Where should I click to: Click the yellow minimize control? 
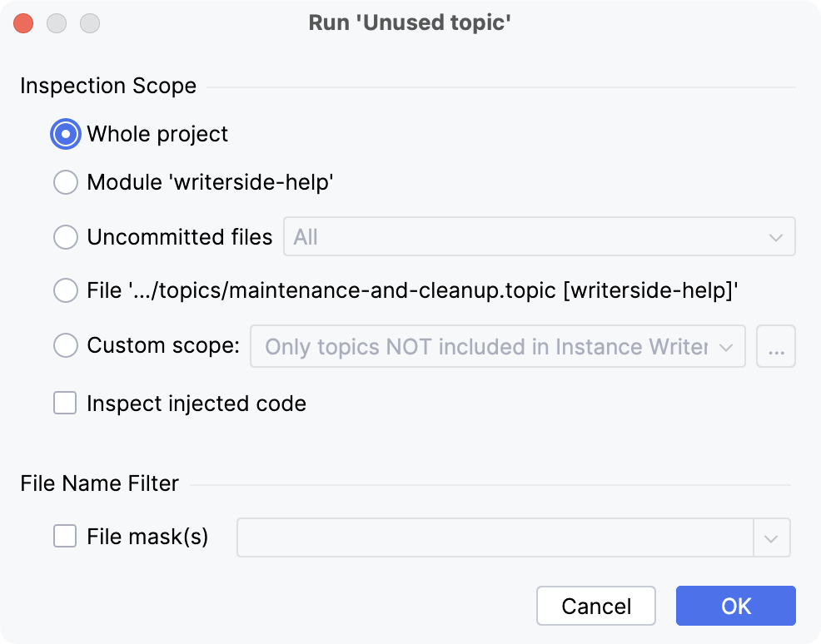click(x=57, y=23)
